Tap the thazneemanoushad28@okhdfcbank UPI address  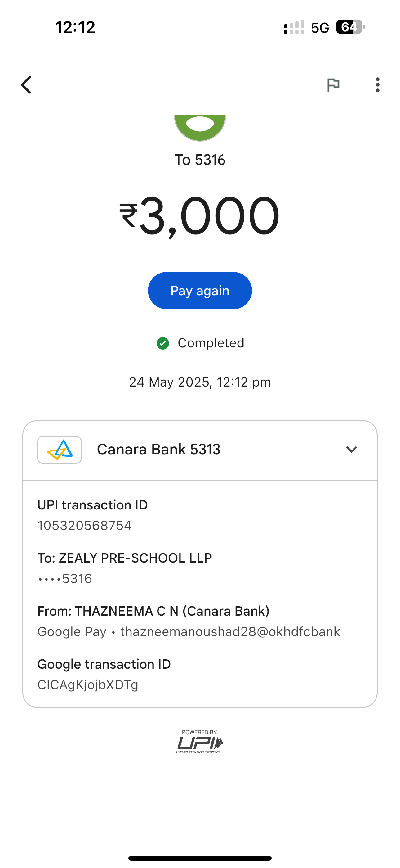(230, 632)
